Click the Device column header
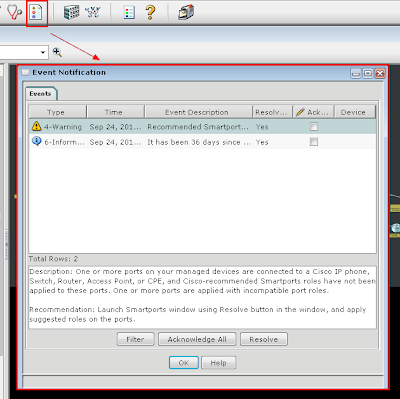 (355, 112)
